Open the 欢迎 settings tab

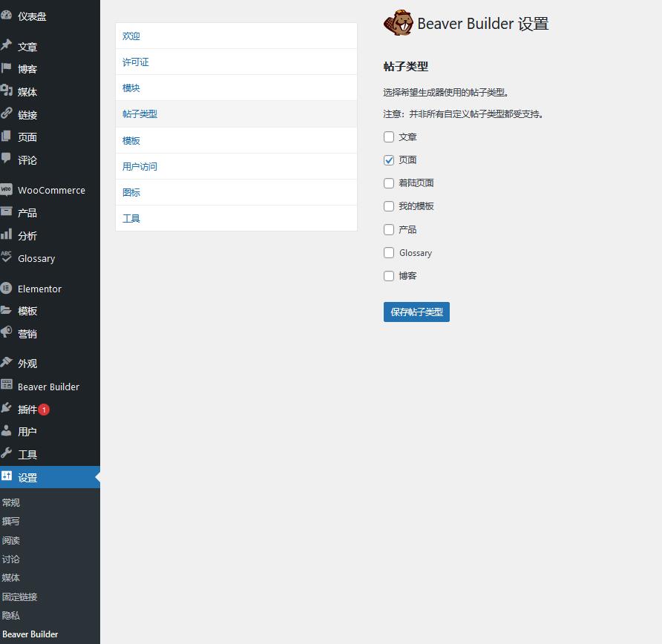pyautogui.click(x=236, y=36)
